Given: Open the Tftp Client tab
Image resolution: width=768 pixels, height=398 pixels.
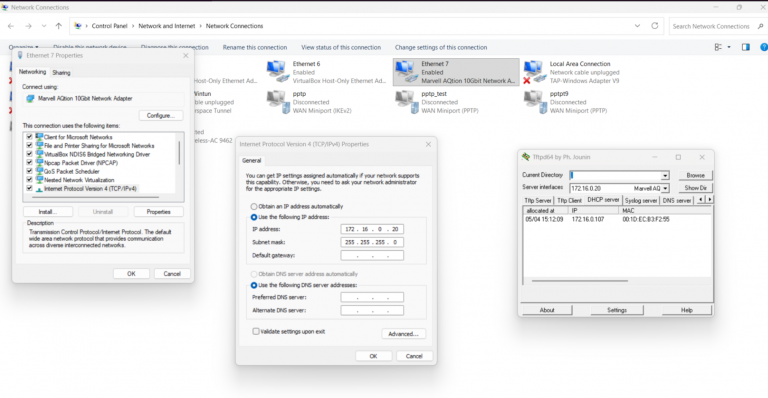Looking at the screenshot, I should [569, 201].
